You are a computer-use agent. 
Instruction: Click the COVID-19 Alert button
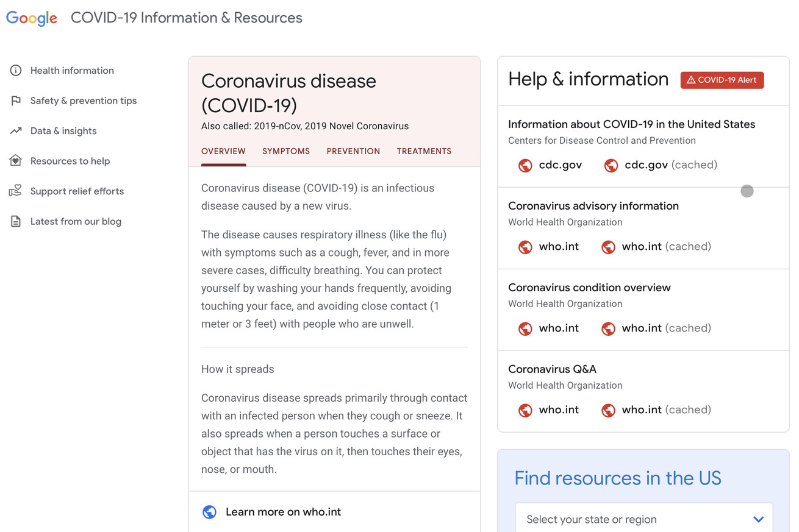[722, 80]
